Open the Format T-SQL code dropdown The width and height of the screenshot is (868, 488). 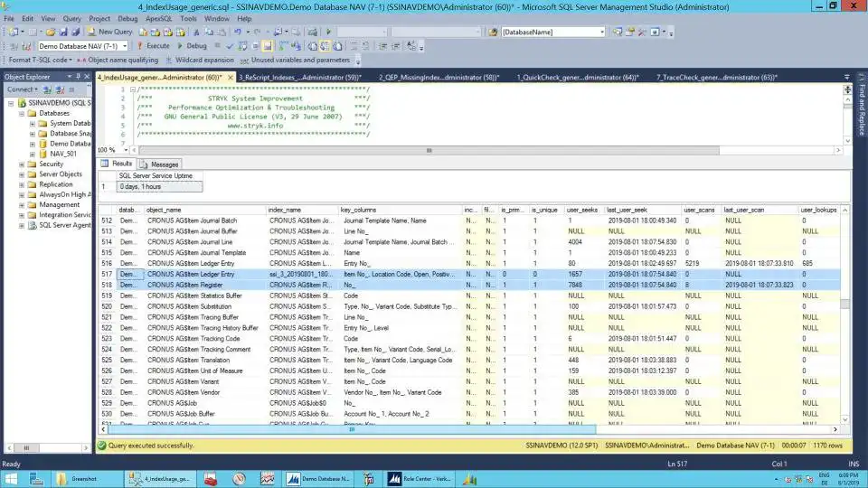[40, 60]
